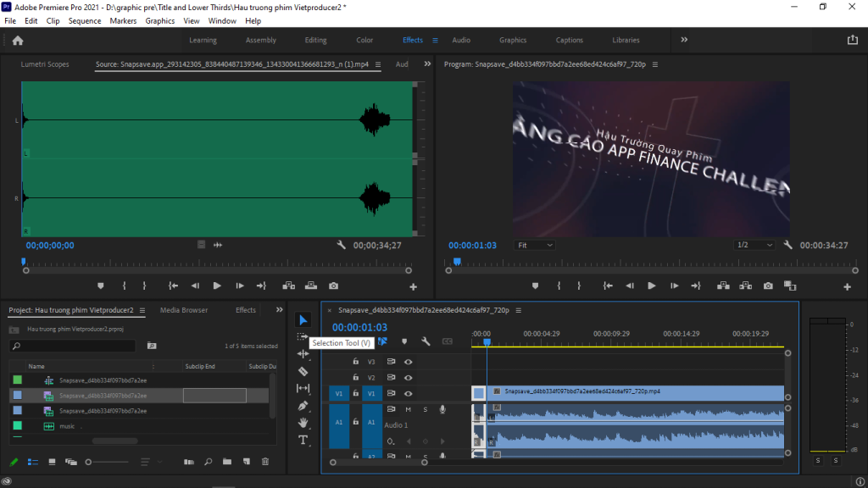Image resolution: width=868 pixels, height=488 pixels.
Task: Click the Export Frame camera icon in Program monitor
Action: [768, 286]
